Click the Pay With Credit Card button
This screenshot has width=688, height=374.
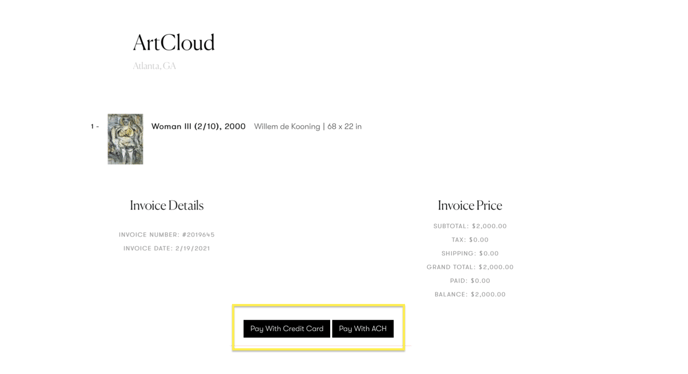click(287, 328)
